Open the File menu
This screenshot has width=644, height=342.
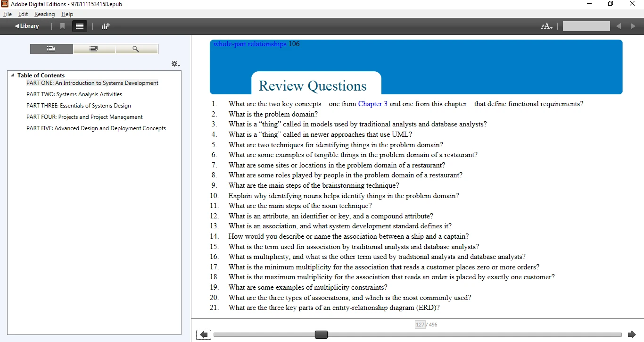pos(8,14)
